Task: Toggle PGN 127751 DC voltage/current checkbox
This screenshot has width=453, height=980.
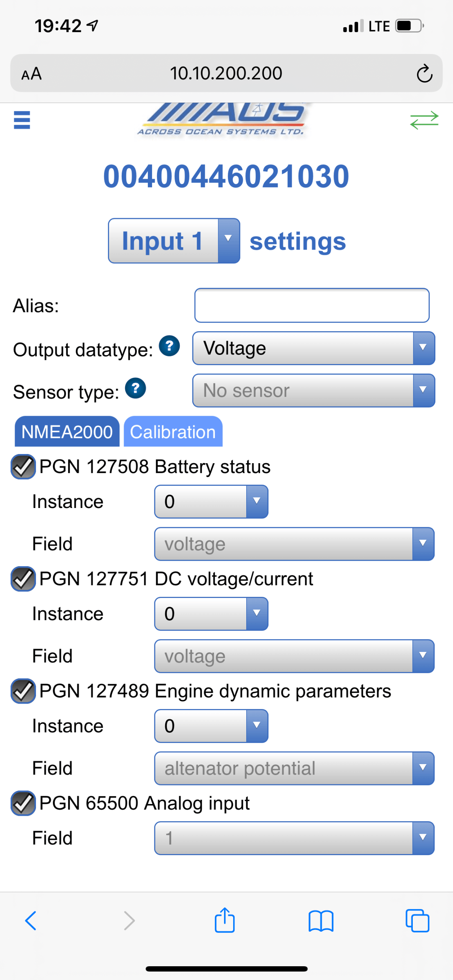Action: [23, 579]
